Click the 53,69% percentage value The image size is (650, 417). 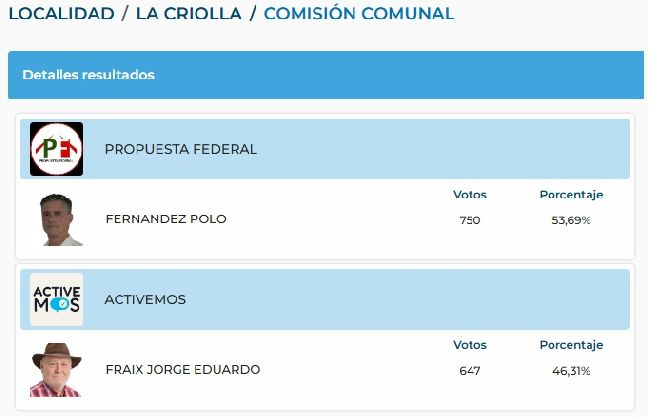571,220
